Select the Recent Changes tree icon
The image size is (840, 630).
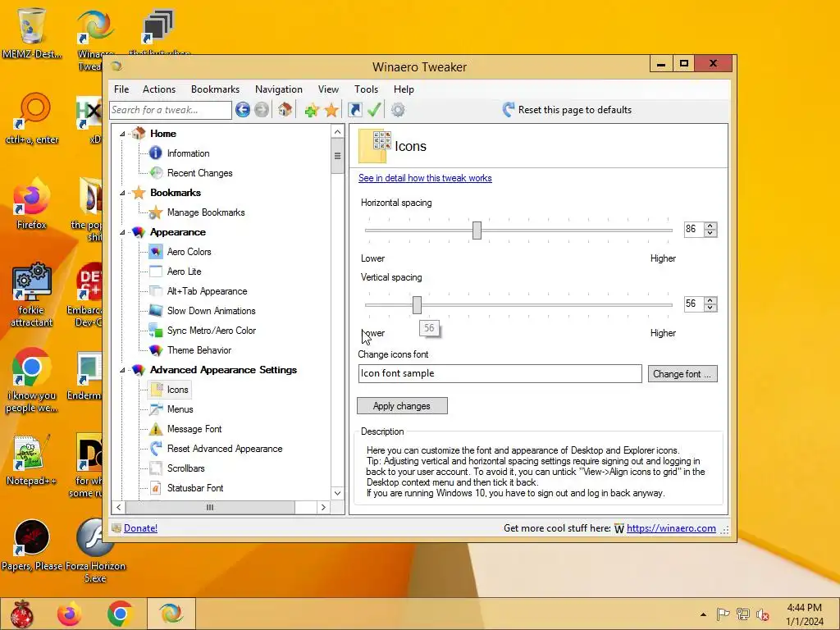pos(156,173)
